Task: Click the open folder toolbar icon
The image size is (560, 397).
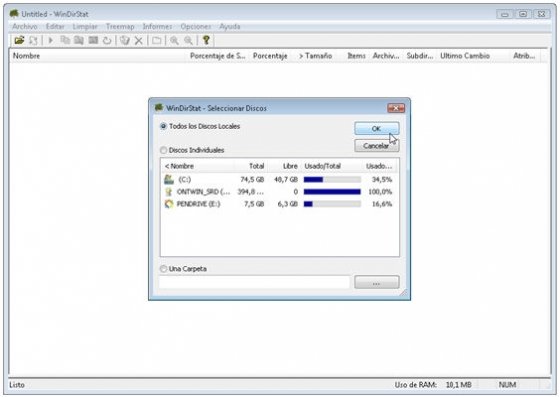Action: click(x=19, y=40)
